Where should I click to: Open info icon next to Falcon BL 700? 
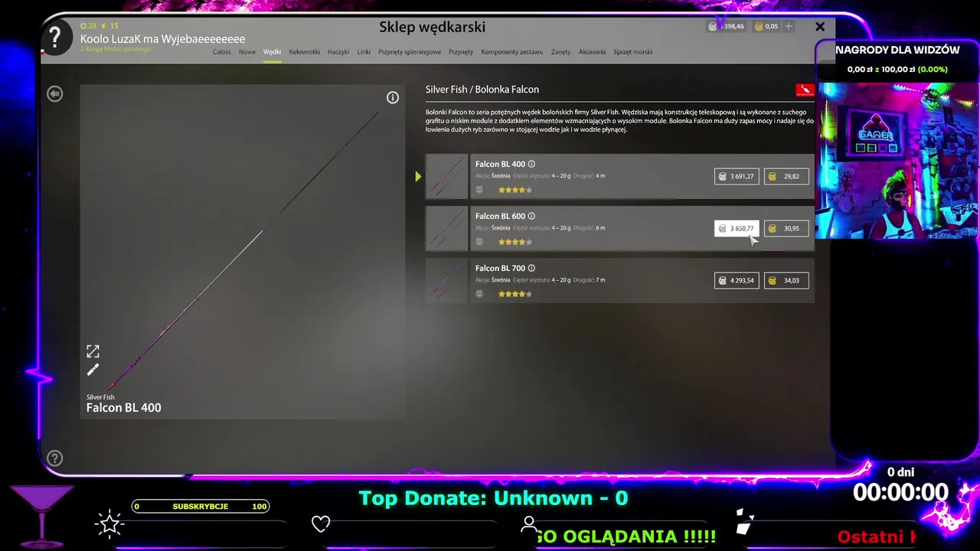click(x=531, y=268)
